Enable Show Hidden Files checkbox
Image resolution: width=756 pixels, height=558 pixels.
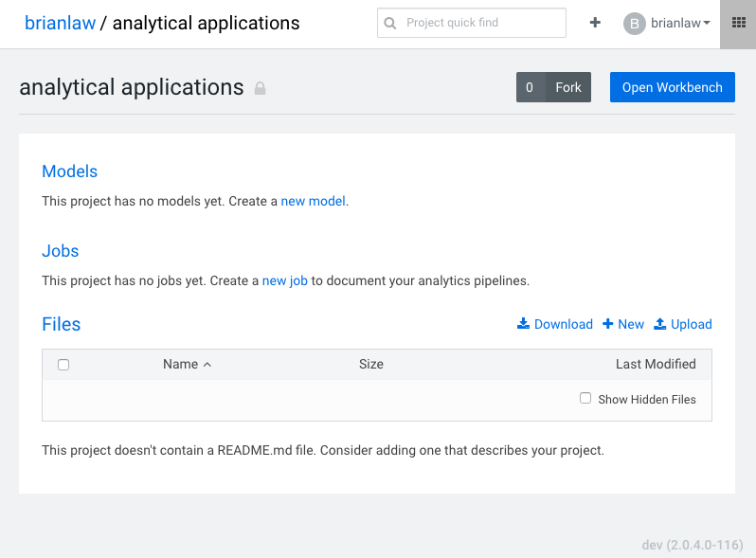585,398
